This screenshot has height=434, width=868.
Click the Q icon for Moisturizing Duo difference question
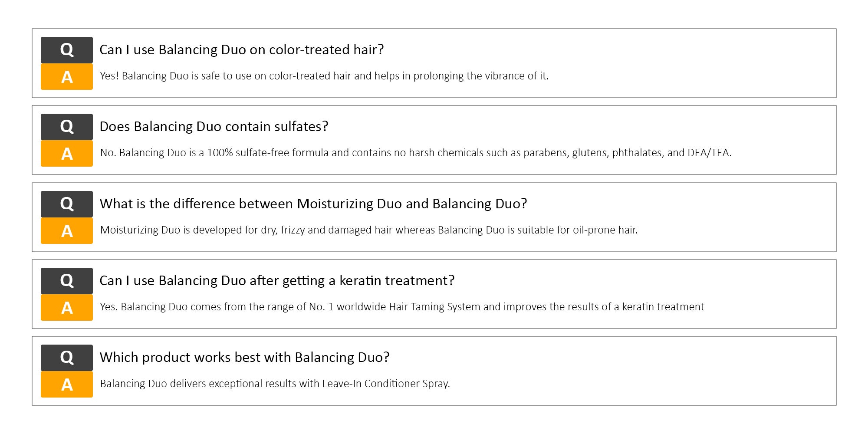(x=67, y=204)
